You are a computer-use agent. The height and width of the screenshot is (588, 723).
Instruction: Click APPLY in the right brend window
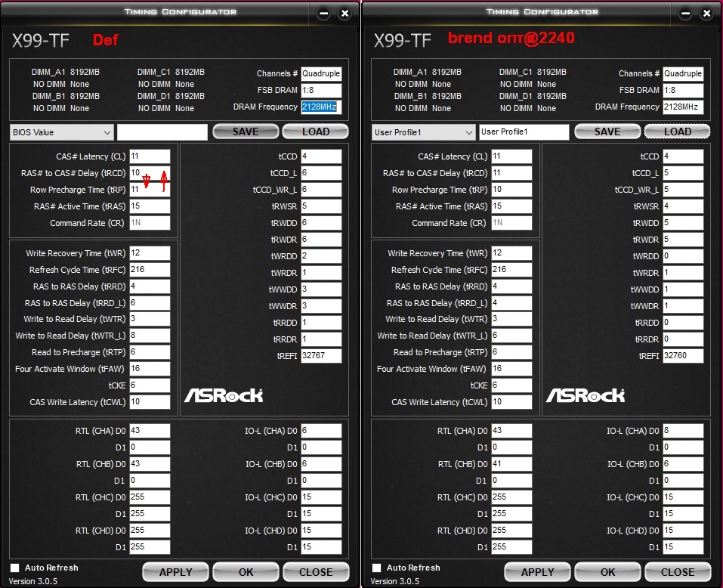pos(538,572)
